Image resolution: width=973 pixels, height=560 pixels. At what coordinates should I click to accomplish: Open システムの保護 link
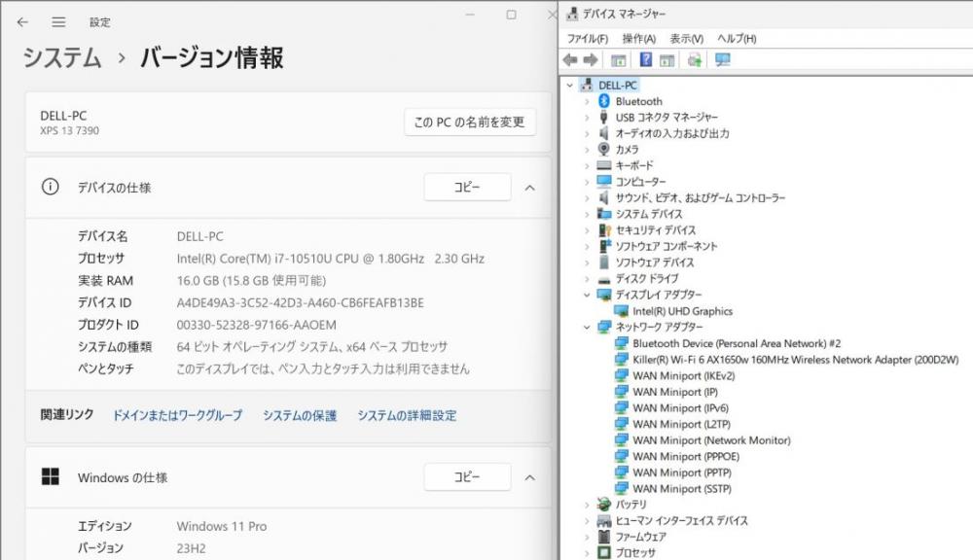pos(299,415)
